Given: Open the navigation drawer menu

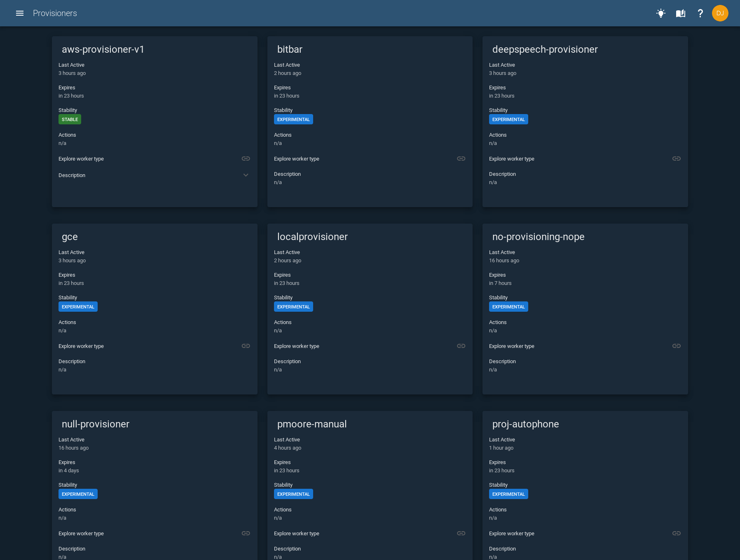Looking at the screenshot, I should (x=20, y=13).
